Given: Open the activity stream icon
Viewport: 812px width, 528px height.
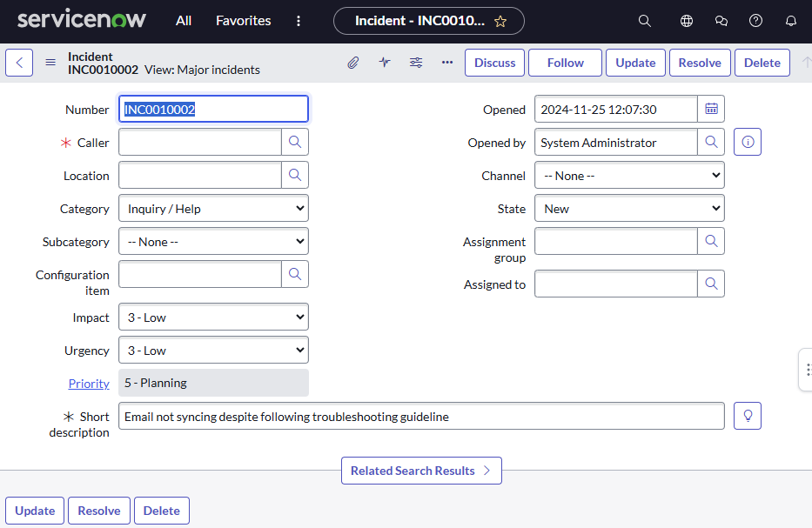Looking at the screenshot, I should [x=385, y=63].
